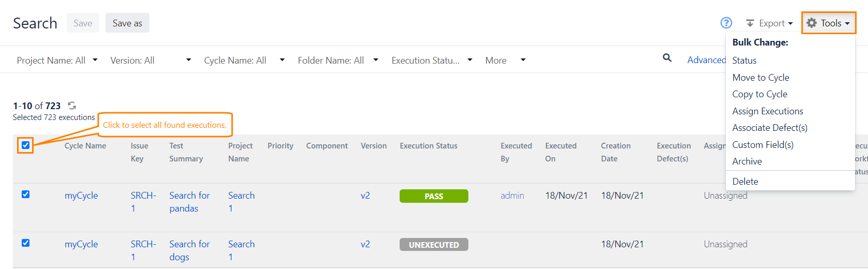Uncheck the Search for dogs row
868x269 pixels.
[25, 243]
